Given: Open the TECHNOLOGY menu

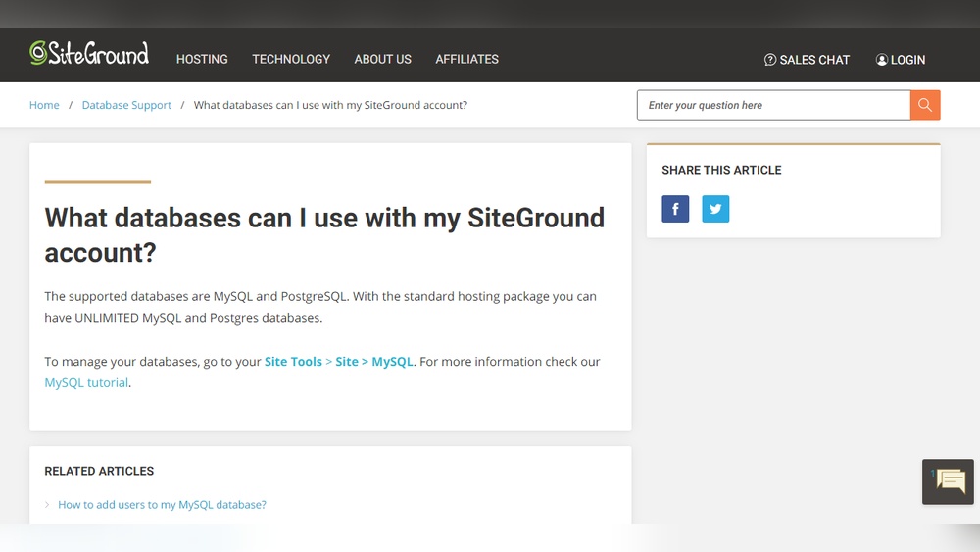Looking at the screenshot, I should tap(291, 59).
